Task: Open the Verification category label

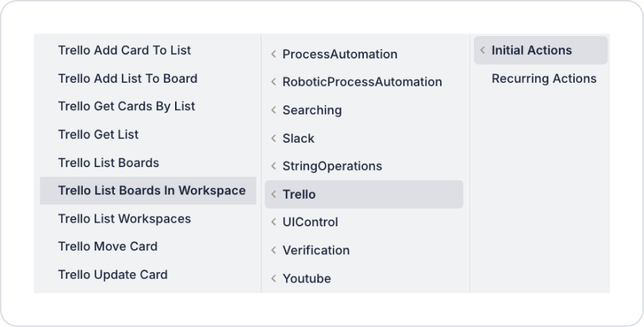Action: coord(316,250)
